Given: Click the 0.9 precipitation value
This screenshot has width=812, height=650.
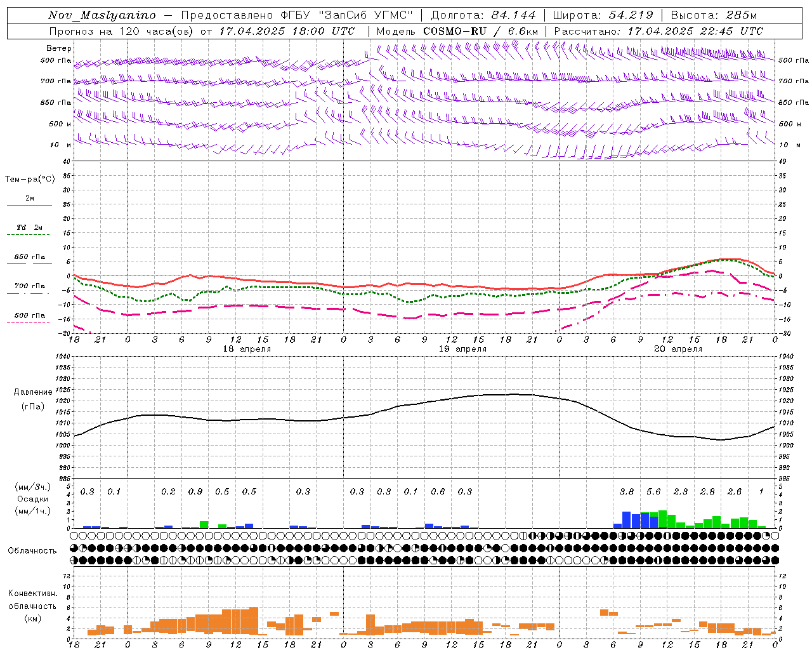Looking at the screenshot, I should click(195, 492).
